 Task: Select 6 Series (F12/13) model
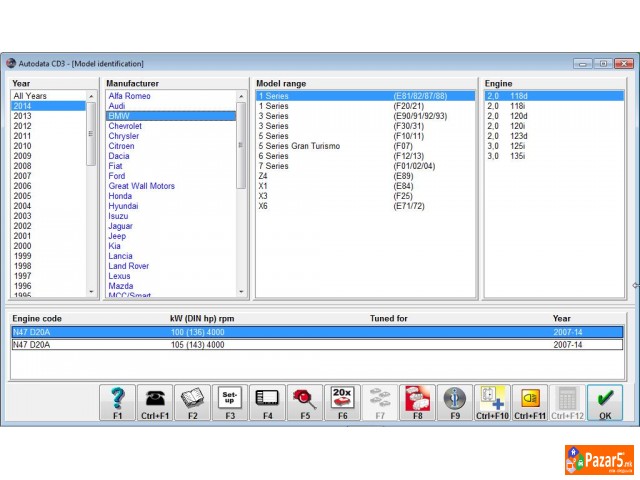pyautogui.click(x=365, y=156)
